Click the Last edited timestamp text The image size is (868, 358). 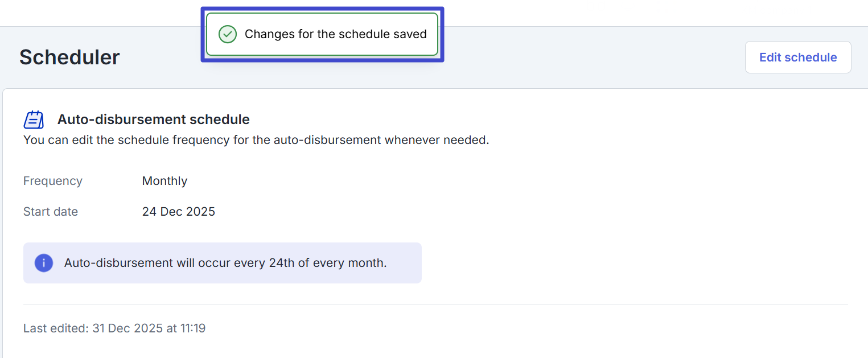pos(114,328)
